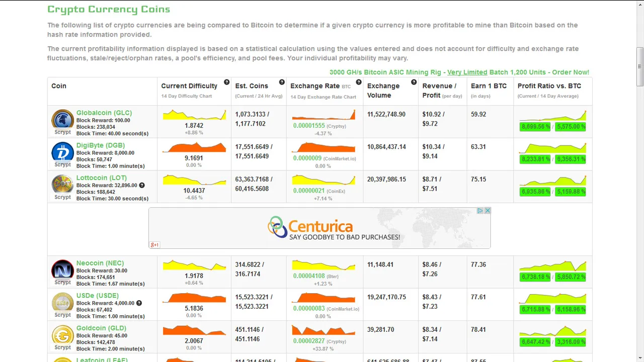This screenshot has width=644, height=362.
Task: View DigiByte profit ratio chart
Action: [x=553, y=147]
